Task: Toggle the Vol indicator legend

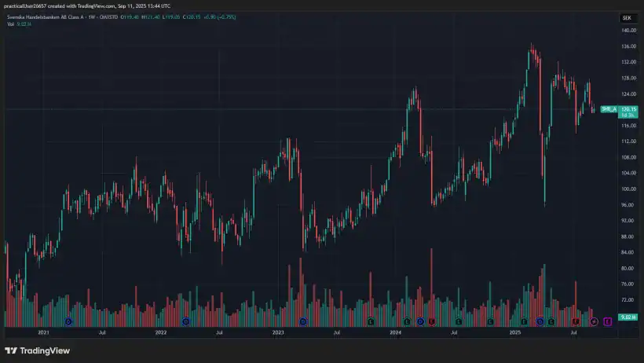Action: [11, 24]
